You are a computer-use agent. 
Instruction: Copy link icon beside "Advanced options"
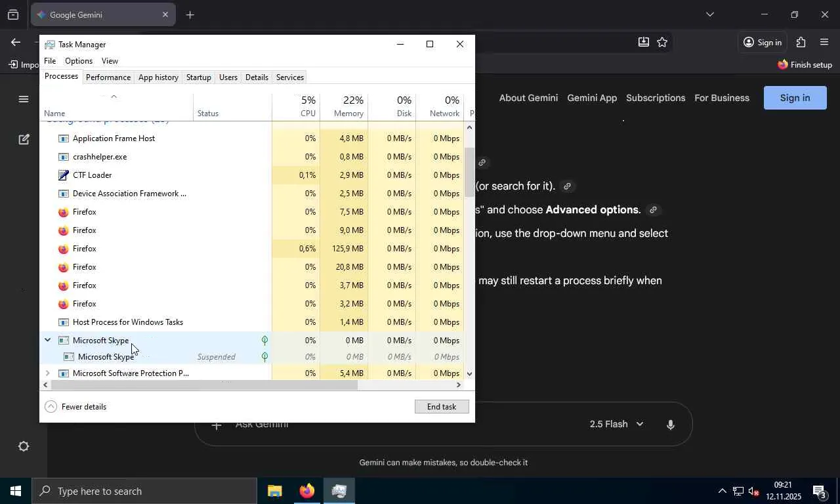652,210
